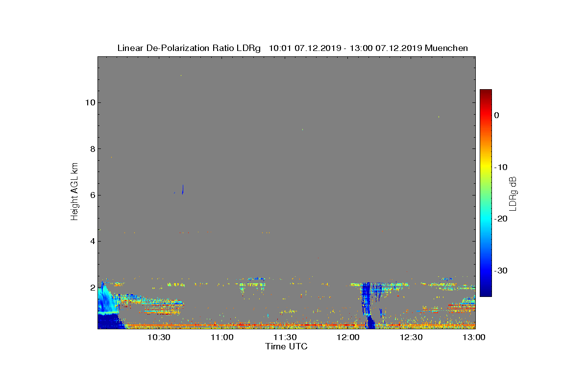Click the blue streak near 6 km height
The width and height of the screenshot is (588, 392).
tap(183, 190)
